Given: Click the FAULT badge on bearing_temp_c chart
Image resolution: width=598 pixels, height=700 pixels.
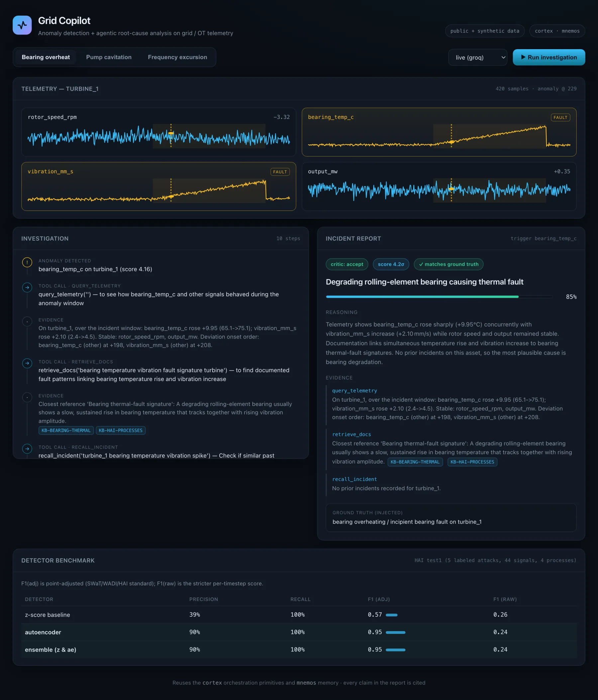Looking at the screenshot, I should [x=560, y=117].
